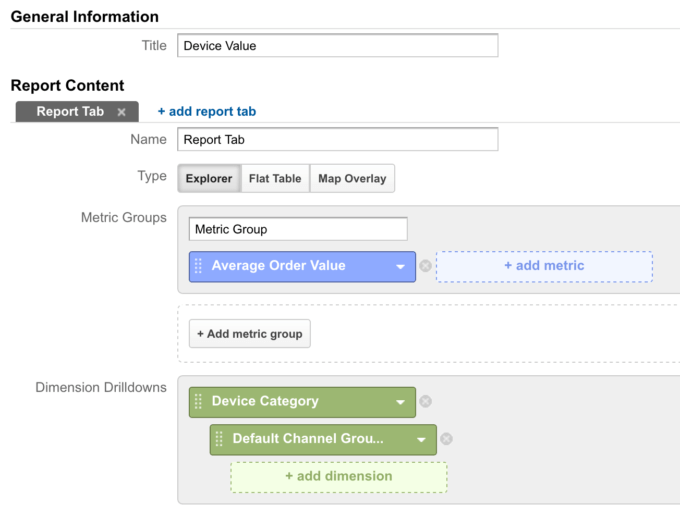Viewport: 680px width, 517px height.
Task: Expand the Device Category dropdown arrow
Action: coord(400,402)
